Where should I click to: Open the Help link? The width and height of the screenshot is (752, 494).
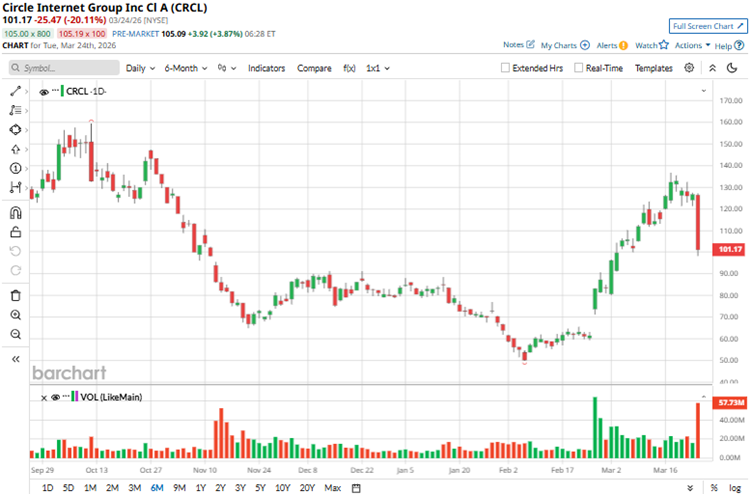point(729,46)
